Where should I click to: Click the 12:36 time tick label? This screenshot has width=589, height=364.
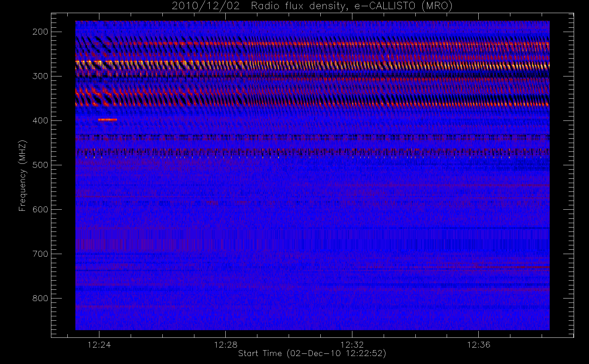point(479,345)
